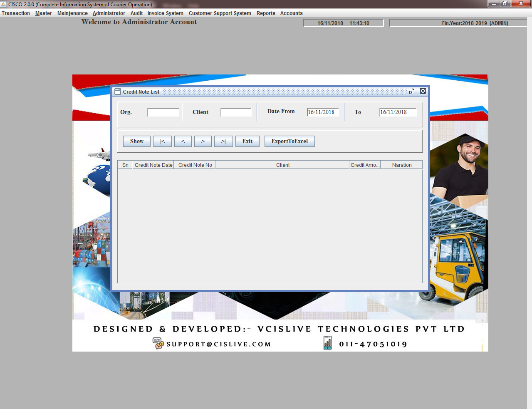Open the Invoice System menu

point(165,13)
